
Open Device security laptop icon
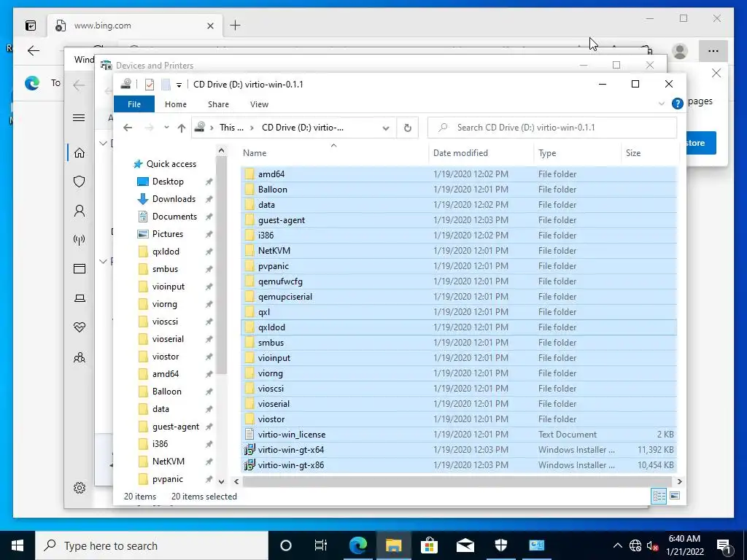(79, 298)
